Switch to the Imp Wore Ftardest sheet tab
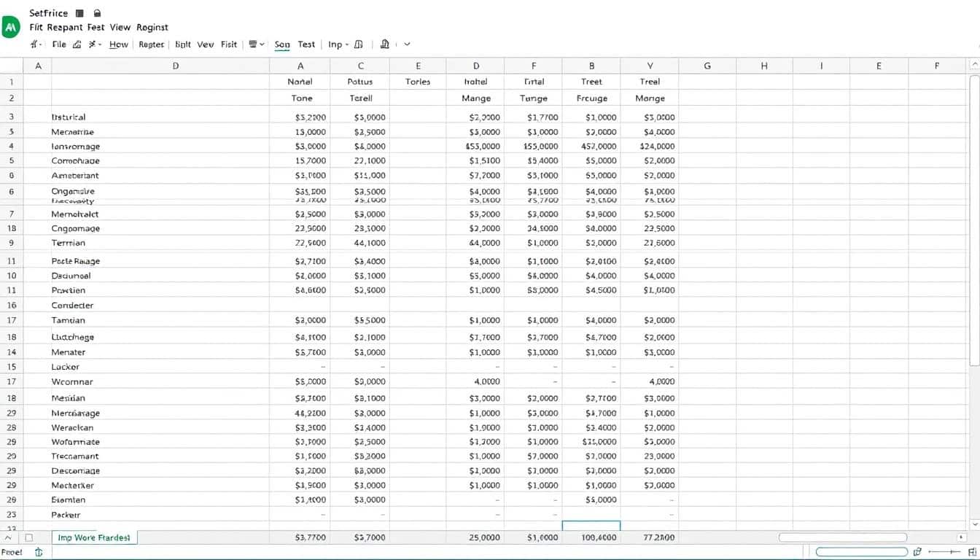980x560 pixels. 94,537
